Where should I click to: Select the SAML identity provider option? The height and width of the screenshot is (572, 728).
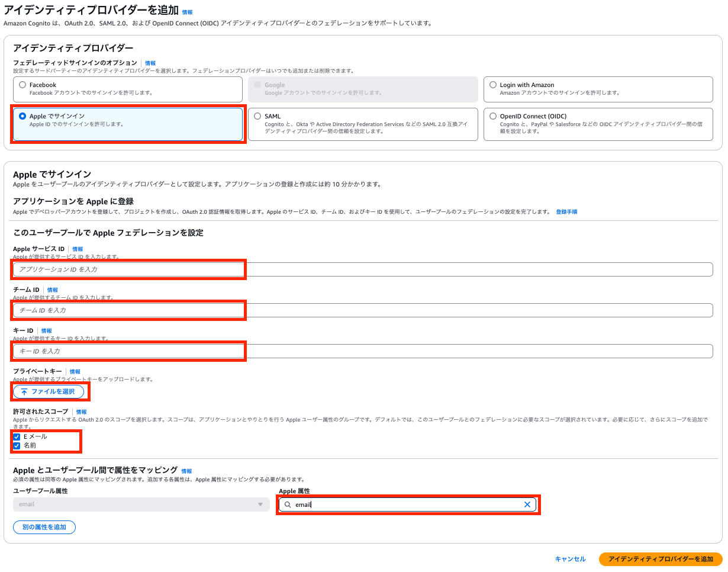pos(257,116)
